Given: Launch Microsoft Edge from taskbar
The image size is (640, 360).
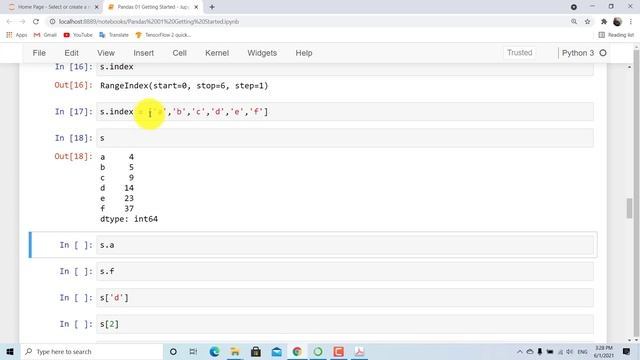Looking at the screenshot, I should click(214, 351).
